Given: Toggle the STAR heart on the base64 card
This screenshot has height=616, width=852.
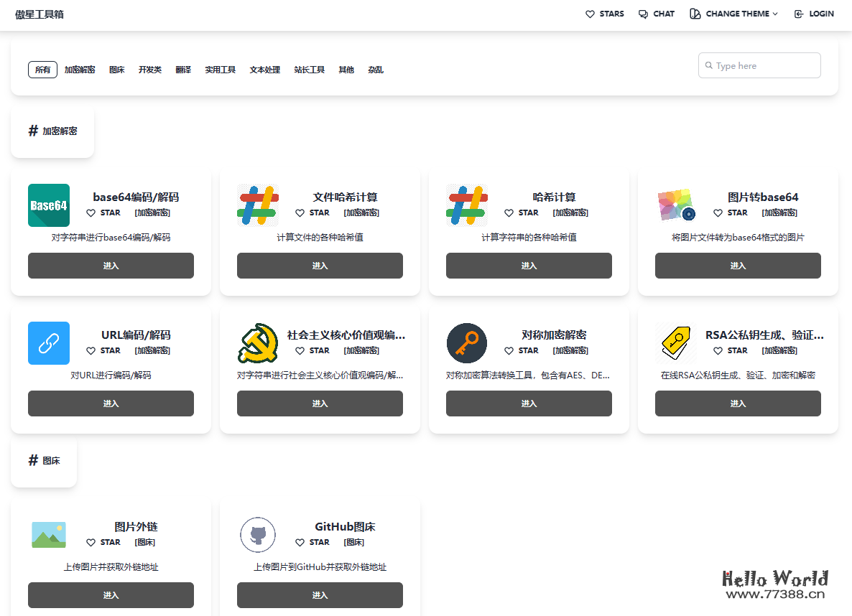Looking at the screenshot, I should tap(90, 213).
